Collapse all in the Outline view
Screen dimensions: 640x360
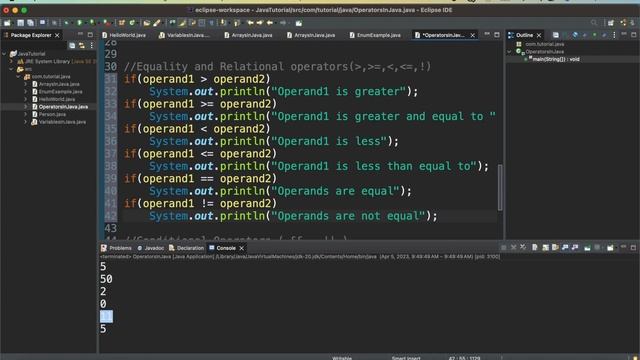tap(556, 35)
